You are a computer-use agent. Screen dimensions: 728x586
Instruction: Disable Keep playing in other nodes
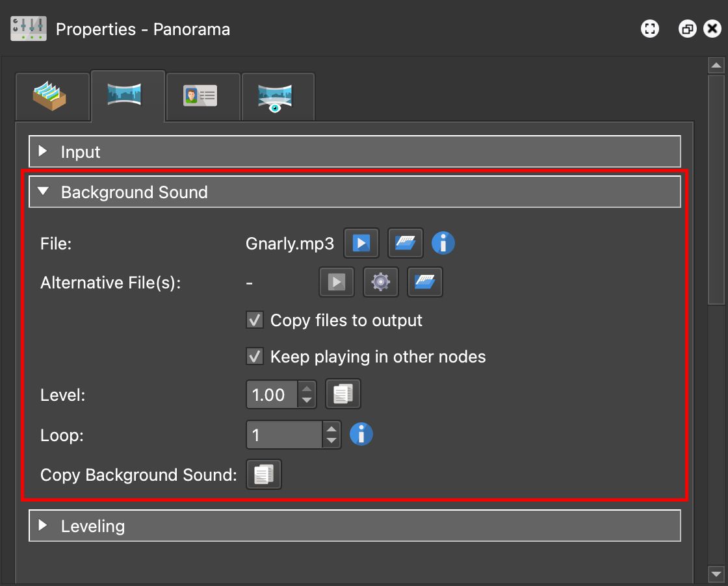point(254,356)
